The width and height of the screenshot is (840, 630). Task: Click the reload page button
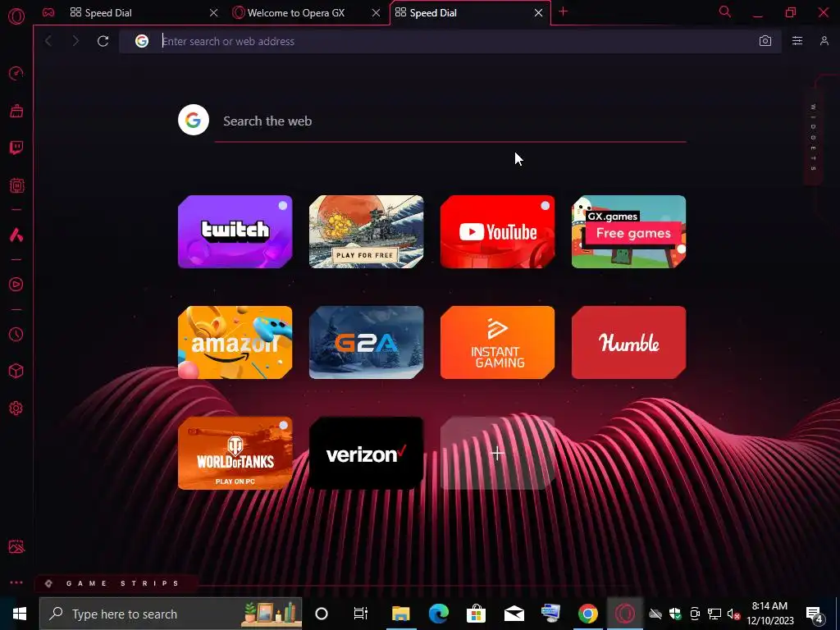pyautogui.click(x=103, y=41)
